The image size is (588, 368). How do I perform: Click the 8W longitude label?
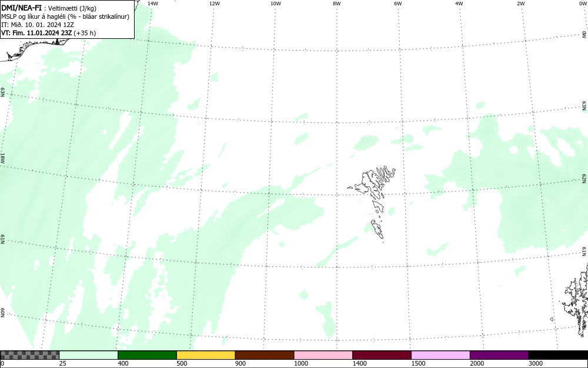pyautogui.click(x=336, y=4)
